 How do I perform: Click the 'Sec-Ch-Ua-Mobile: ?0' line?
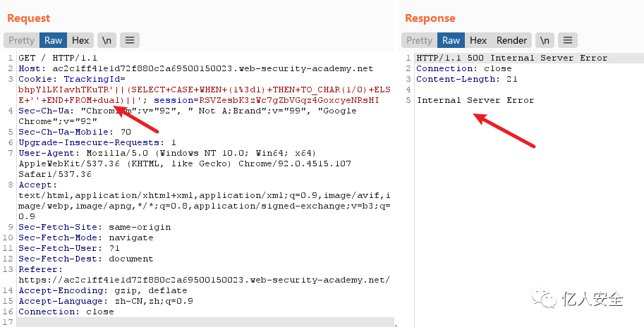pos(75,132)
